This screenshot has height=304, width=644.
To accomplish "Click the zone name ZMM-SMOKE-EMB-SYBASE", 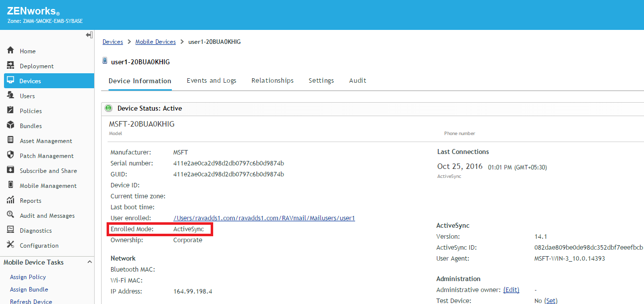I will click(53, 21).
